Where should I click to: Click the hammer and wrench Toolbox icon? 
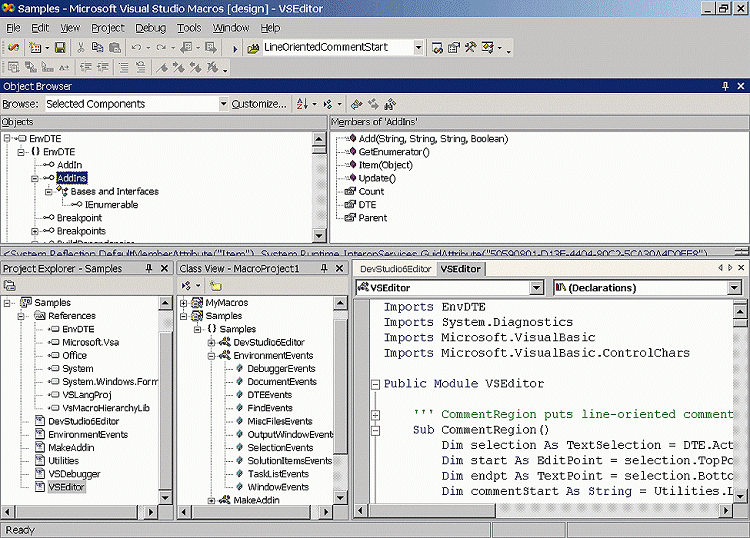pyautogui.click(x=470, y=47)
